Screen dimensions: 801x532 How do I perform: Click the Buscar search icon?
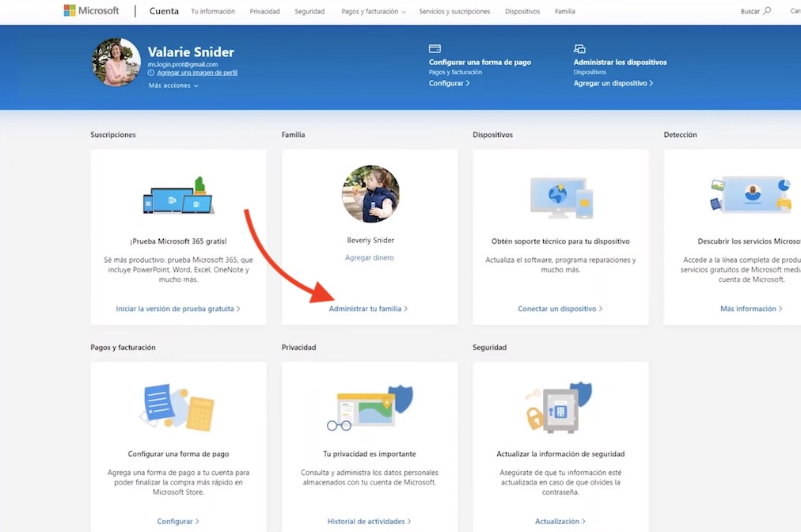(x=767, y=11)
